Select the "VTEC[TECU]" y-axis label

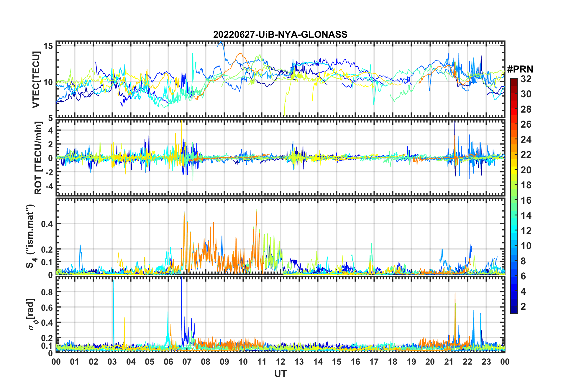point(36,80)
